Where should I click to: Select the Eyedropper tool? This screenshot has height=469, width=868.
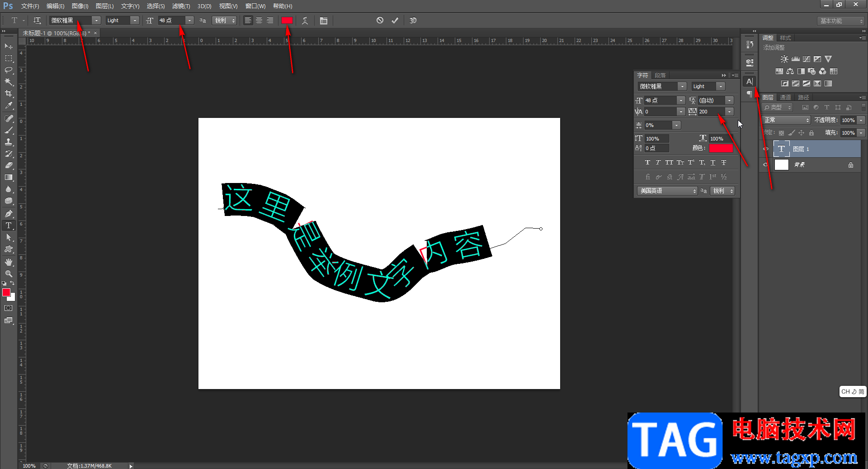pyautogui.click(x=9, y=105)
